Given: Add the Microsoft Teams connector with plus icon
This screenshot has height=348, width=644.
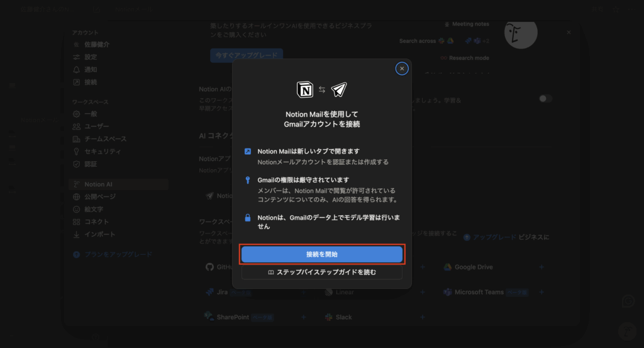Looking at the screenshot, I should pyautogui.click(x=541, y=293).
